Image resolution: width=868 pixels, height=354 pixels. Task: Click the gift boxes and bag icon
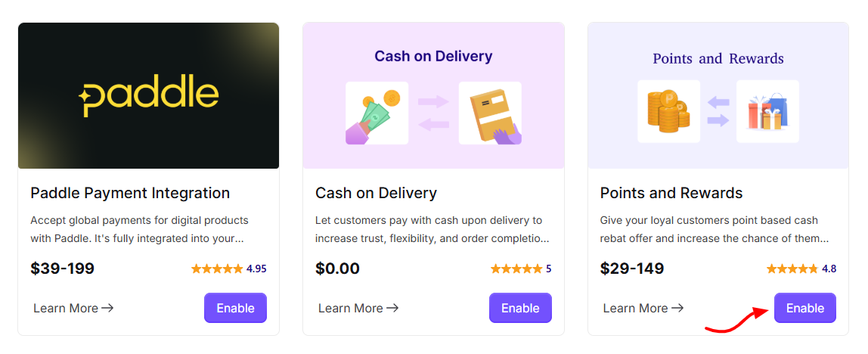tap(767, 111)
